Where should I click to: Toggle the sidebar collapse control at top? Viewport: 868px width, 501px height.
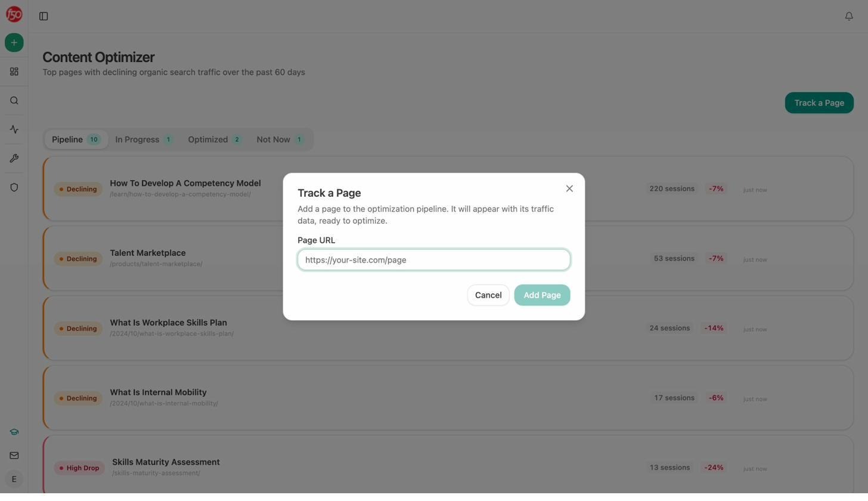tap(44, 16)
